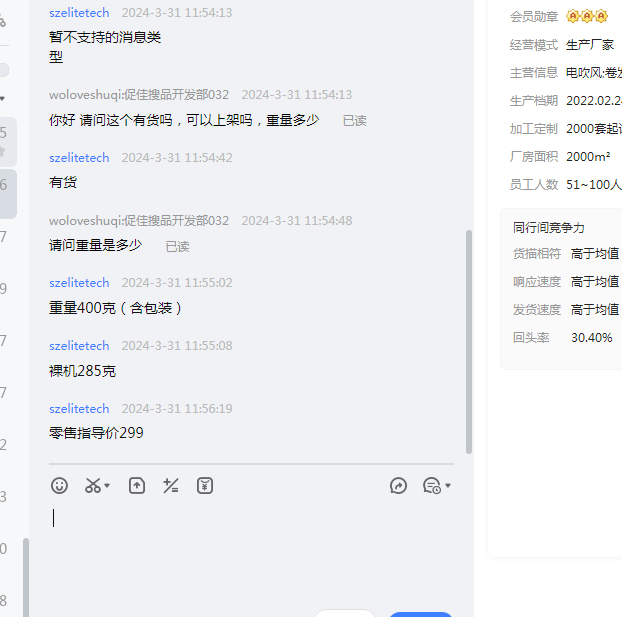Open the emoji picker in chat toolbar
The image size is (622, 617).
coord(60,486)
